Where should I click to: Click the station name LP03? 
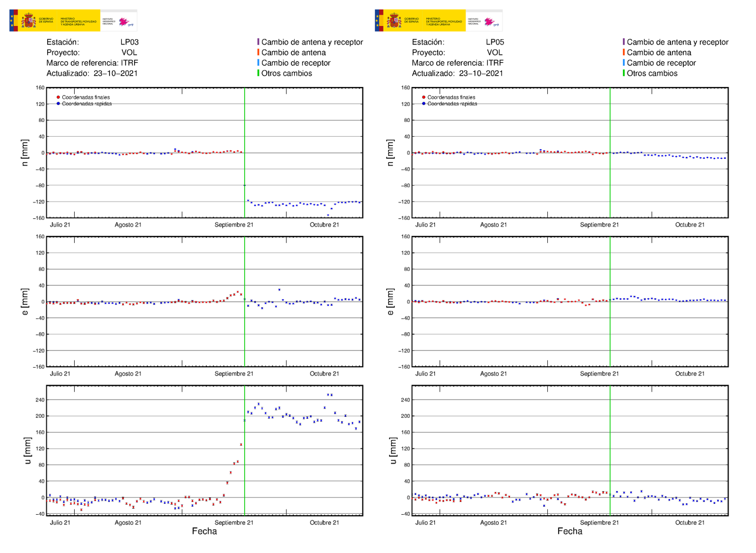coord(130,43)
